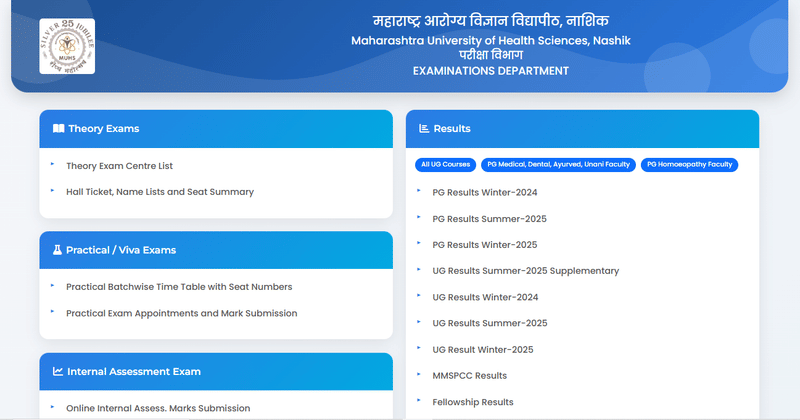Click the Practical / Viva flask icon
The width and height of the screenshot is (800, 420).
(57, 250)
